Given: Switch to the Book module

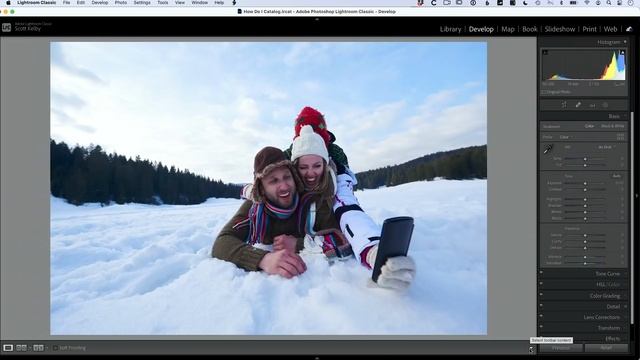Looking at the screenshot, I should [x=529, y=29].
